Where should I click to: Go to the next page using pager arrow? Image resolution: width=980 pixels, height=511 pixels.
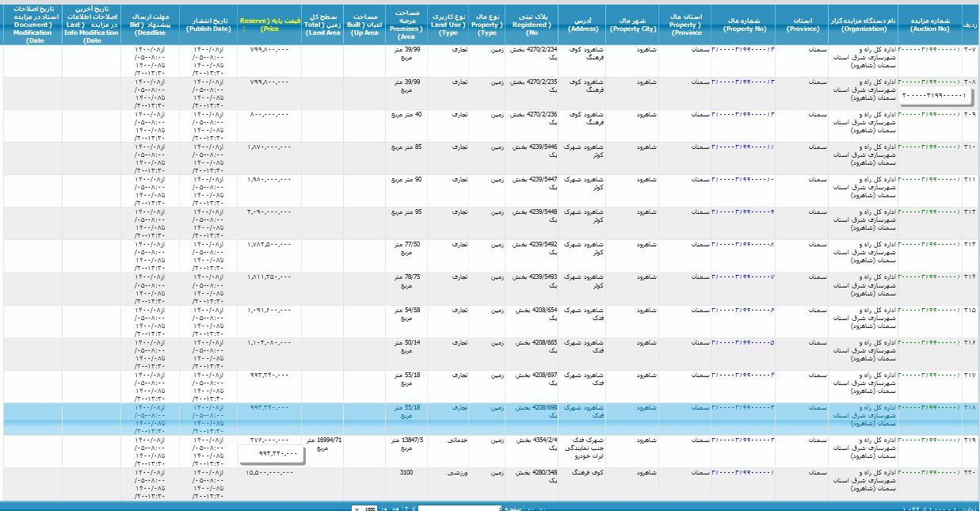395,509
